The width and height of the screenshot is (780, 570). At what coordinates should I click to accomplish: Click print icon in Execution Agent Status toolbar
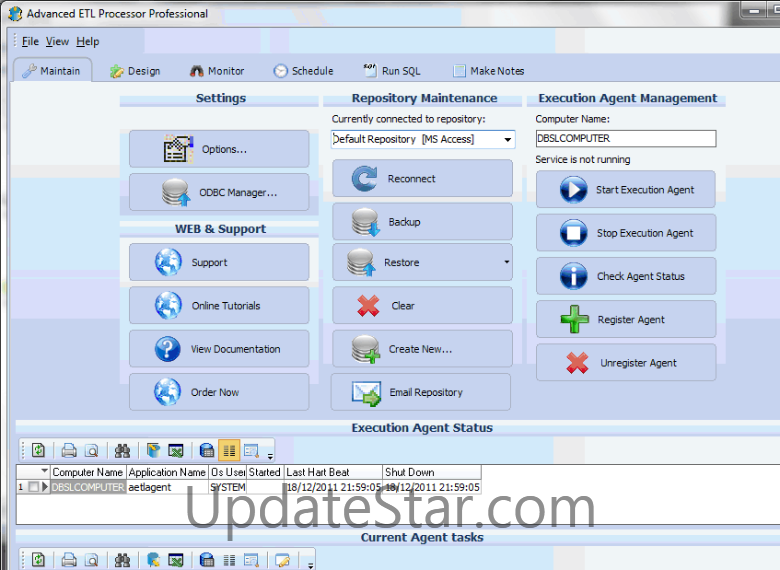69,451
